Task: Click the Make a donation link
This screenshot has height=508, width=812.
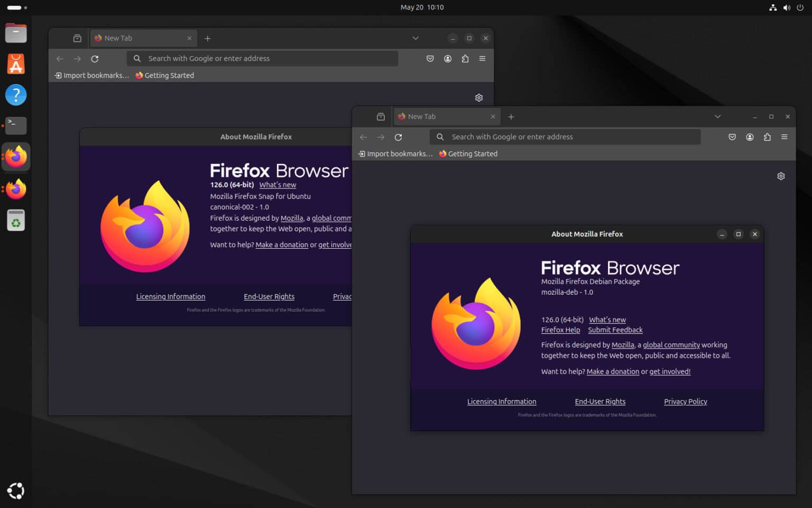Action: click(613, 371)
